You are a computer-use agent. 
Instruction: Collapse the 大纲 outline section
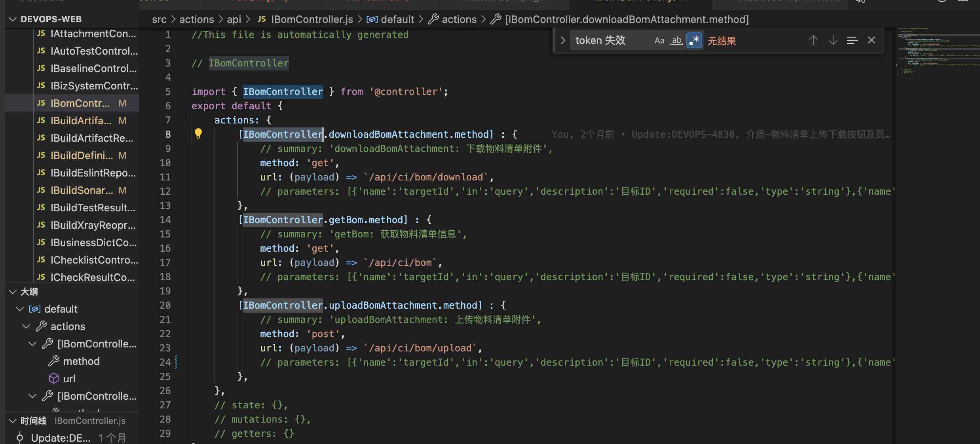point(13,292)
